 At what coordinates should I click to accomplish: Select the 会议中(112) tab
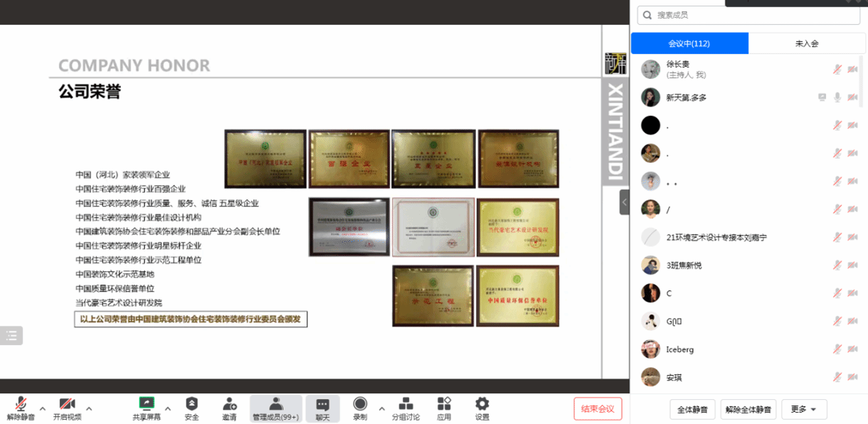pos(689,43)
